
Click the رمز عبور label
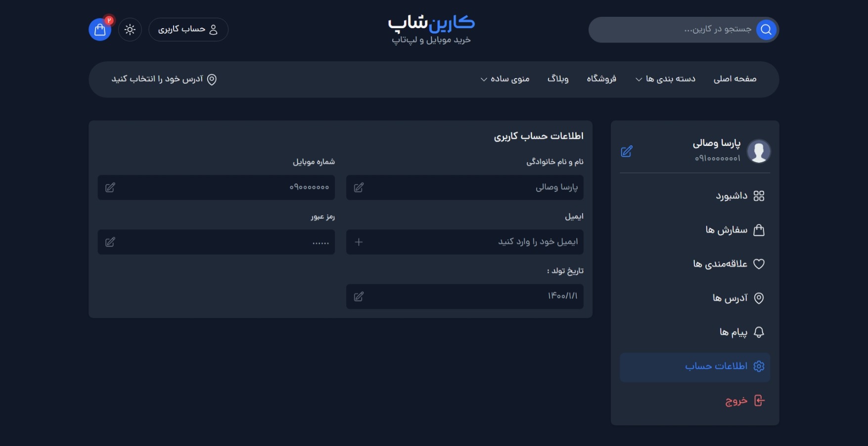[x=323, y=216]
